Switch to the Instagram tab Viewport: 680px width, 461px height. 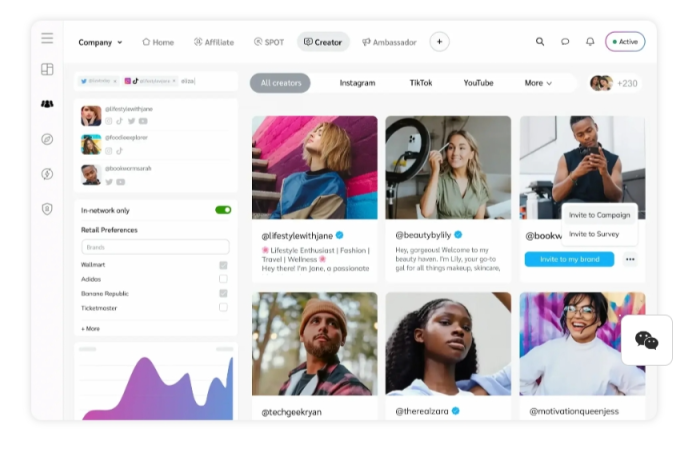tap(357, 83)
